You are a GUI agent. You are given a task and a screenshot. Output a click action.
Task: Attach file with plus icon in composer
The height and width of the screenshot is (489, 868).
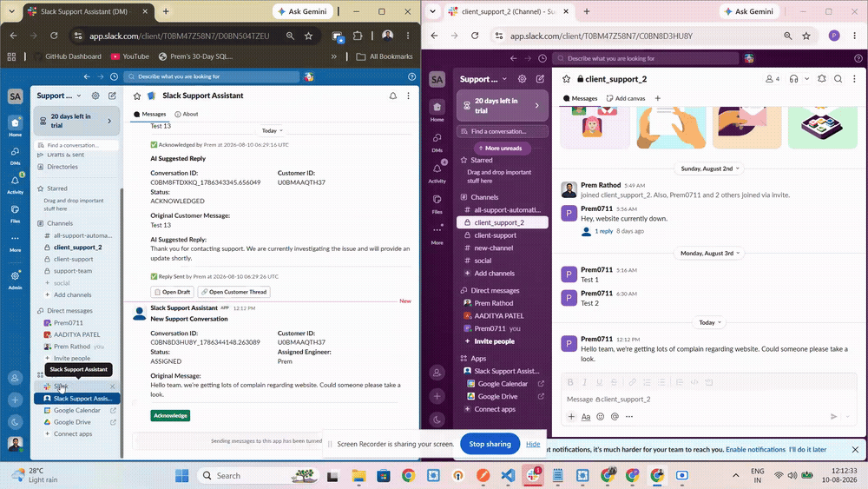coord(571,416)
